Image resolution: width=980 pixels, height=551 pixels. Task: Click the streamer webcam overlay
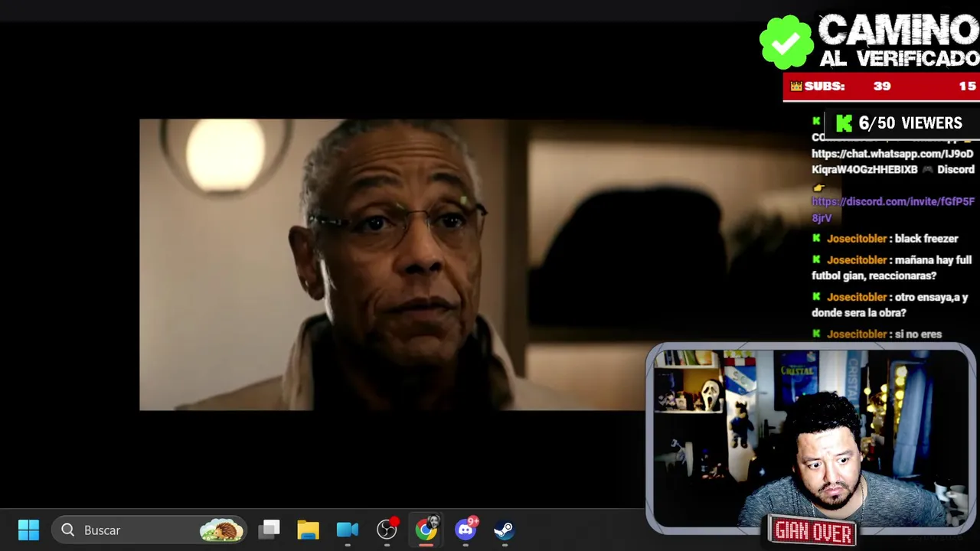[810, 438]
